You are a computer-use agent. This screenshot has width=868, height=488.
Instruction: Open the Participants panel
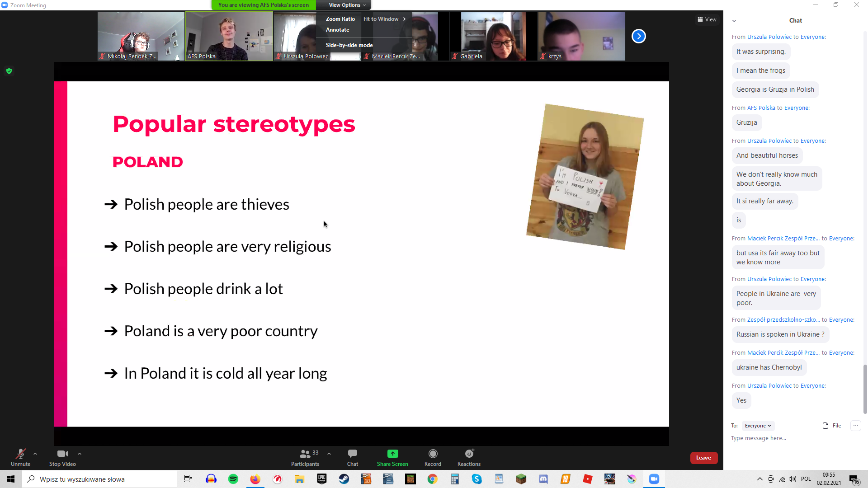tap(305, 457)
